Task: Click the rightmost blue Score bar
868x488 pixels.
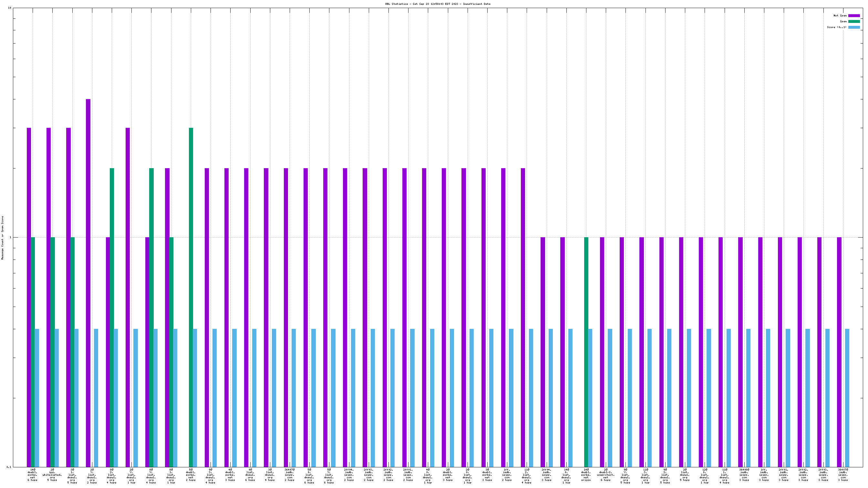Action: pos(847,397)
